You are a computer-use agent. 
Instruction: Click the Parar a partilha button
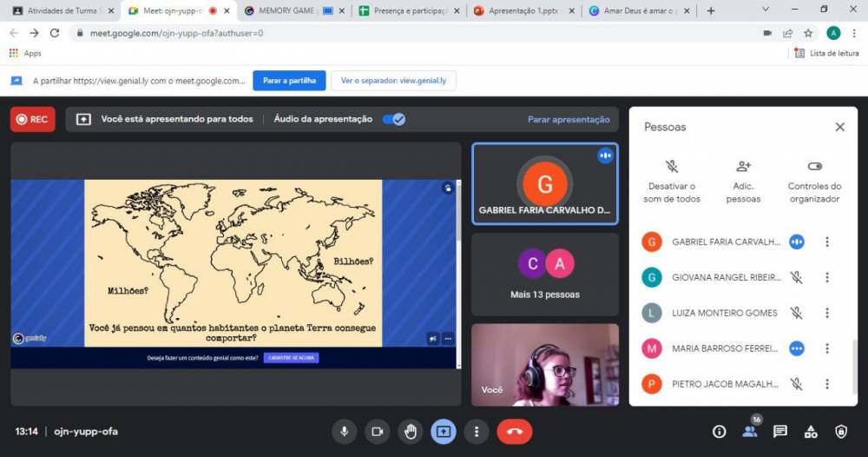tap(289, 81)
